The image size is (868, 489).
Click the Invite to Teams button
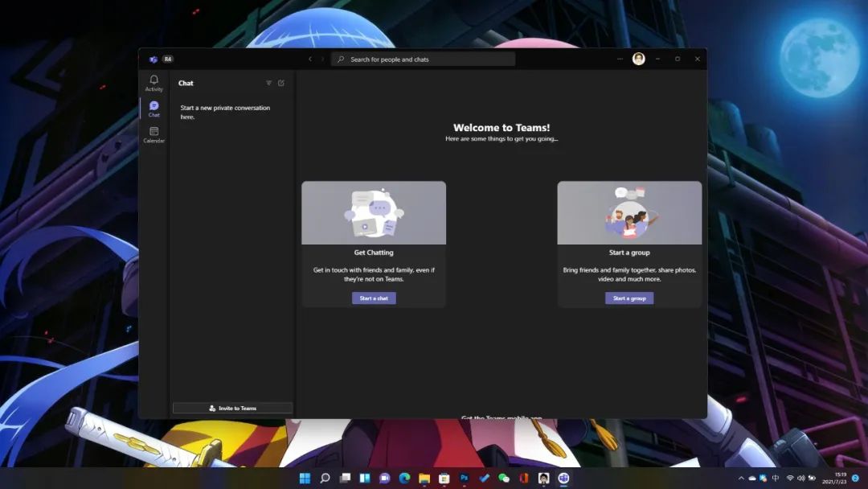pyautogui.click(x=232, y=408)
